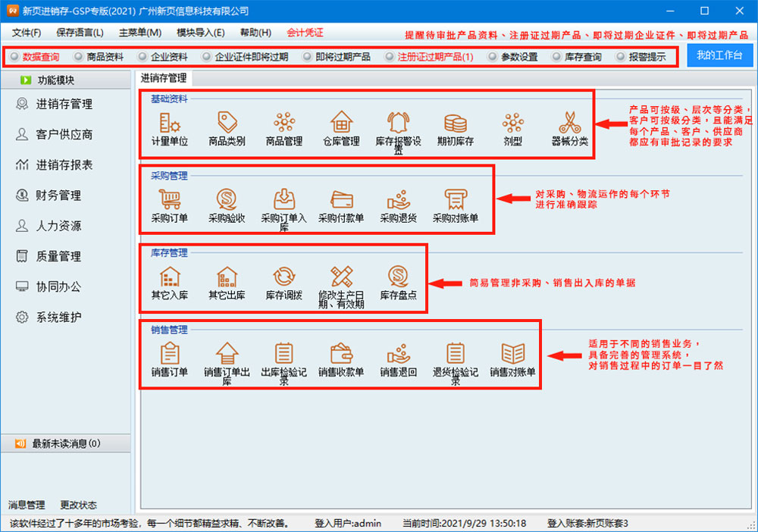The height and width of the screenshot is (532, 758).
Task: Click the 销售订单 clipboard icon
Action: [x=170, y=354]
